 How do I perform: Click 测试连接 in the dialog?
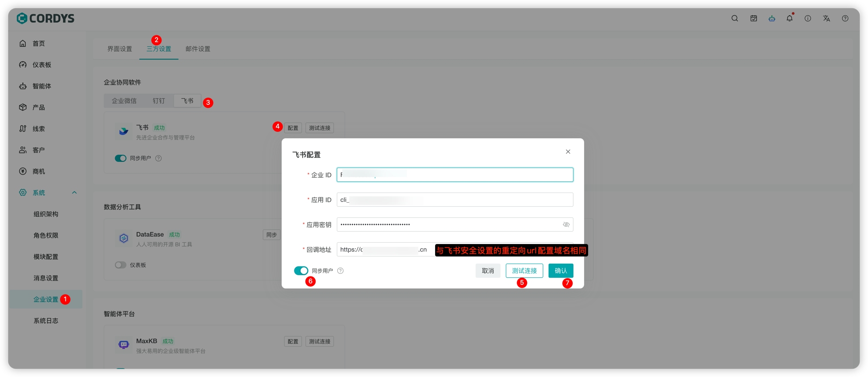(x=525, y=271)
